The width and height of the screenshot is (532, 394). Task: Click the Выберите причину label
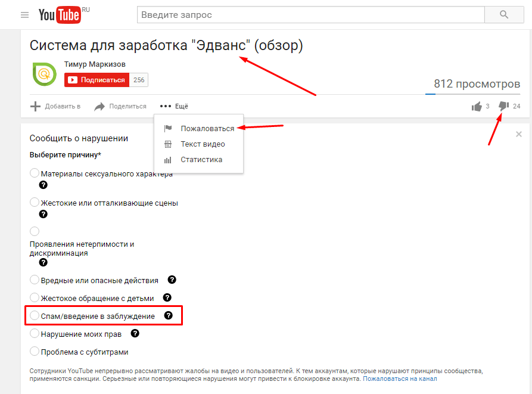pyautogui.click(x=65, y=155)
